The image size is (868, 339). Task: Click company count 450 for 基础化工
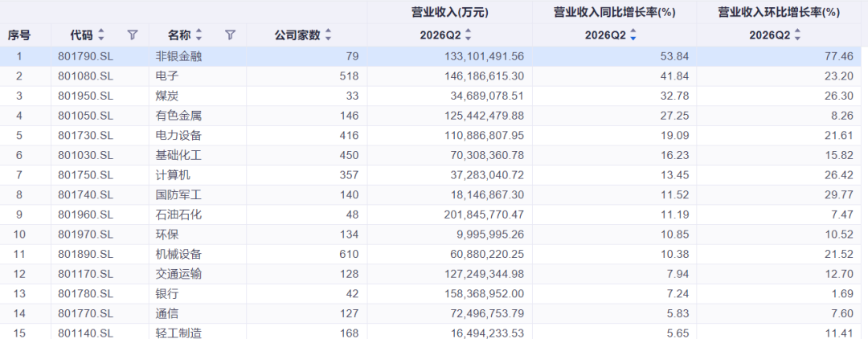pyautogui.click(x=349, y=155)
